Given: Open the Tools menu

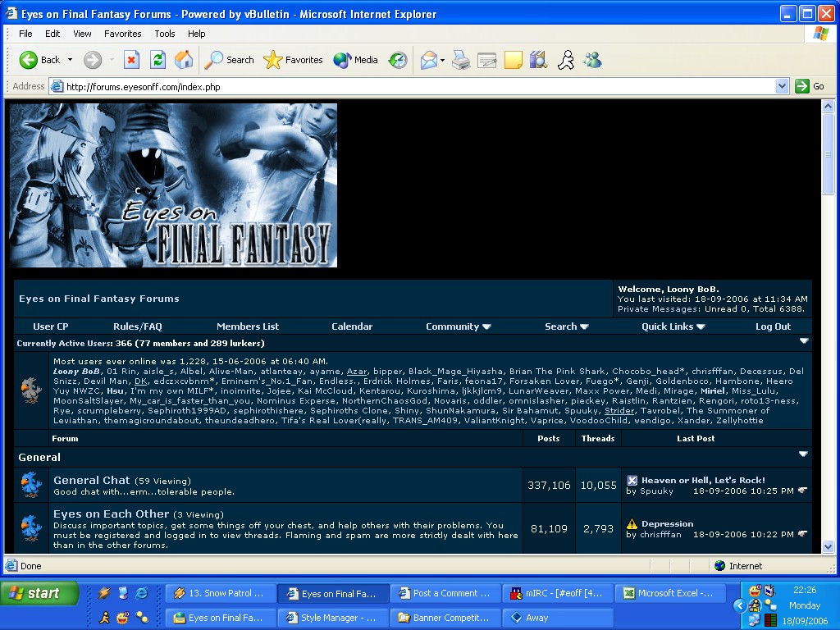Looking at the screenshot, I should pos(164,33).
